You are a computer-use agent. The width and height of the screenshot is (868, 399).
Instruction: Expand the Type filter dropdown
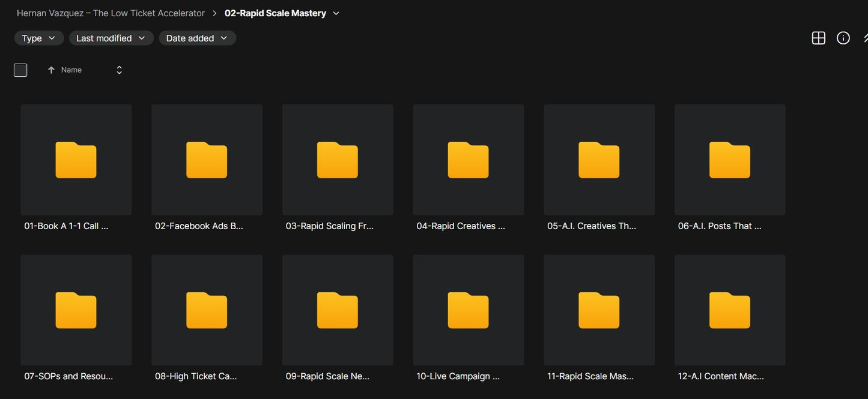pos(39,38)
